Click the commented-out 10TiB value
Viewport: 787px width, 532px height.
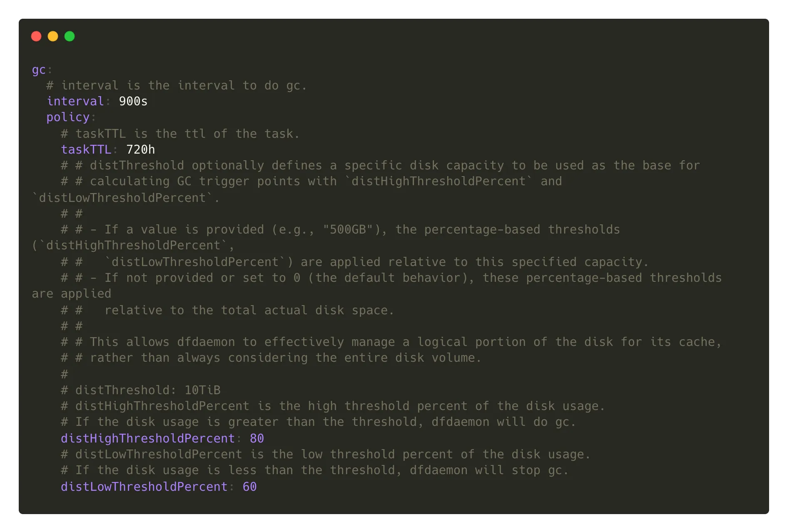pos(202,390)
